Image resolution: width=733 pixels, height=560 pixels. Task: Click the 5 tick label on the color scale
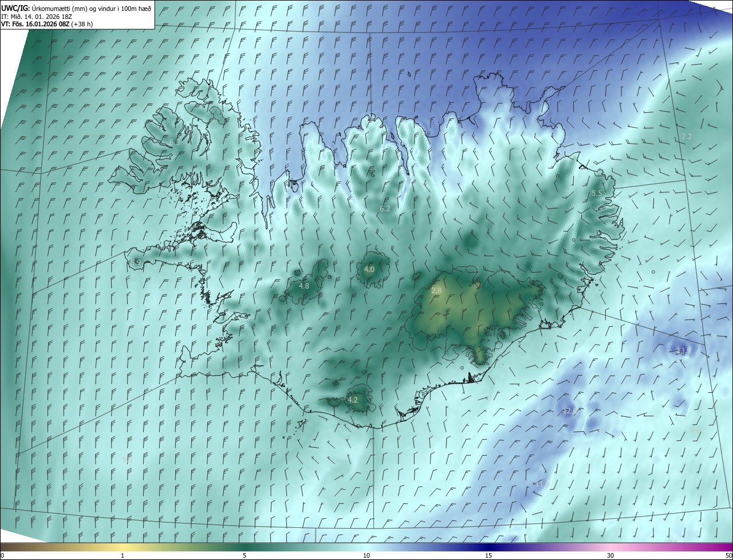tap(245, 555)
